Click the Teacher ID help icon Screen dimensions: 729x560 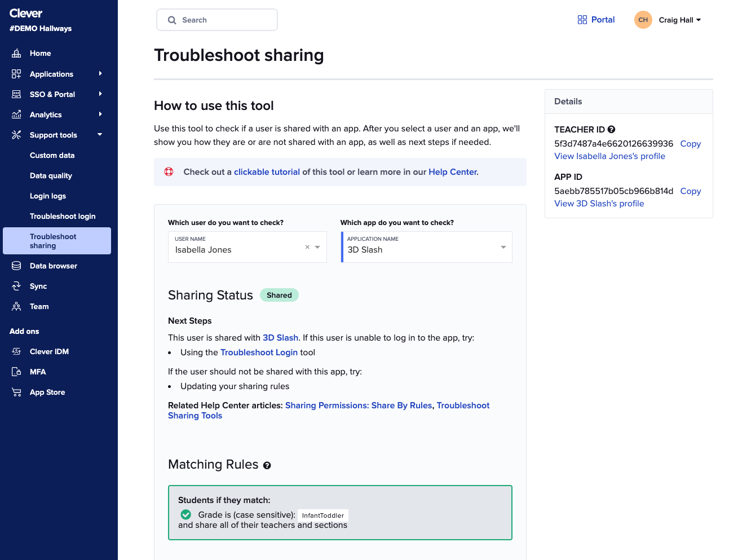click(x=612, y=129)
